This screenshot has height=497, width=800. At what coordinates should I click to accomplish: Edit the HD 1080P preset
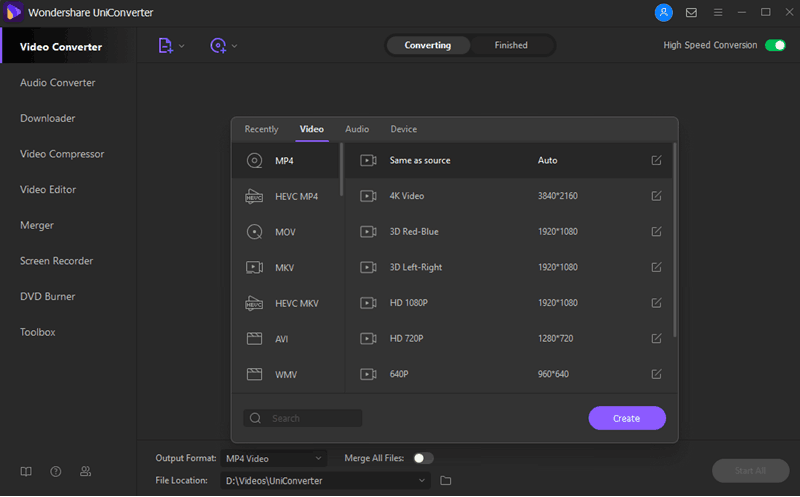[x=656, y=303]
